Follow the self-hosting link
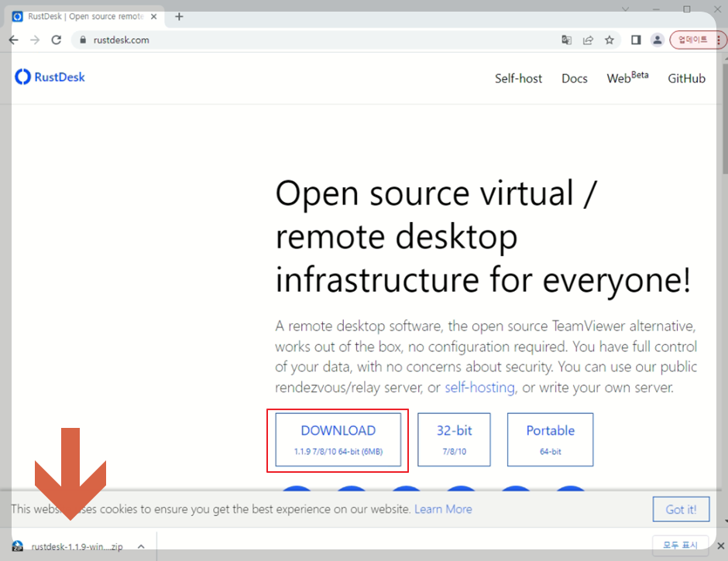 coord(479,387)
